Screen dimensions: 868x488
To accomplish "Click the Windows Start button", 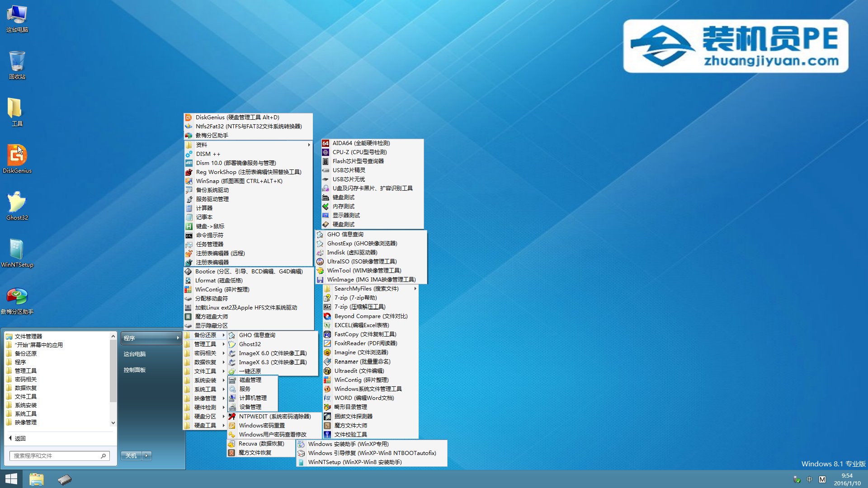I will click(11, 479).
